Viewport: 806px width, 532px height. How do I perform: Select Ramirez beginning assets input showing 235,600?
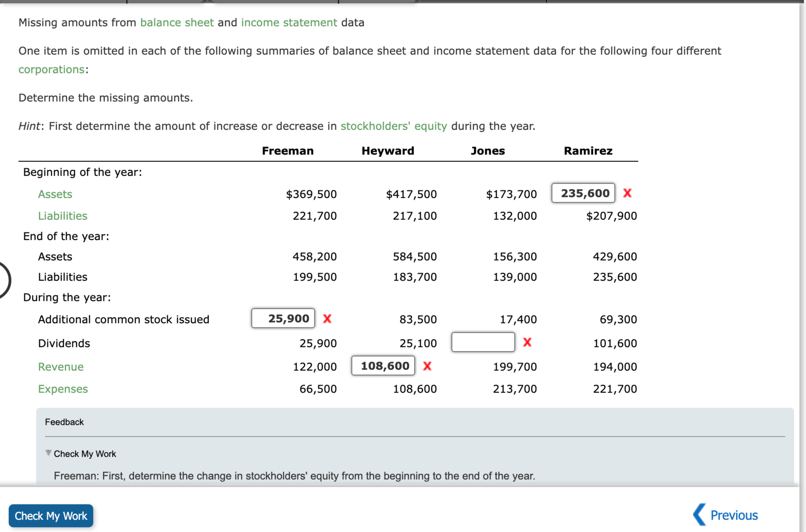(x=583, y=193)
